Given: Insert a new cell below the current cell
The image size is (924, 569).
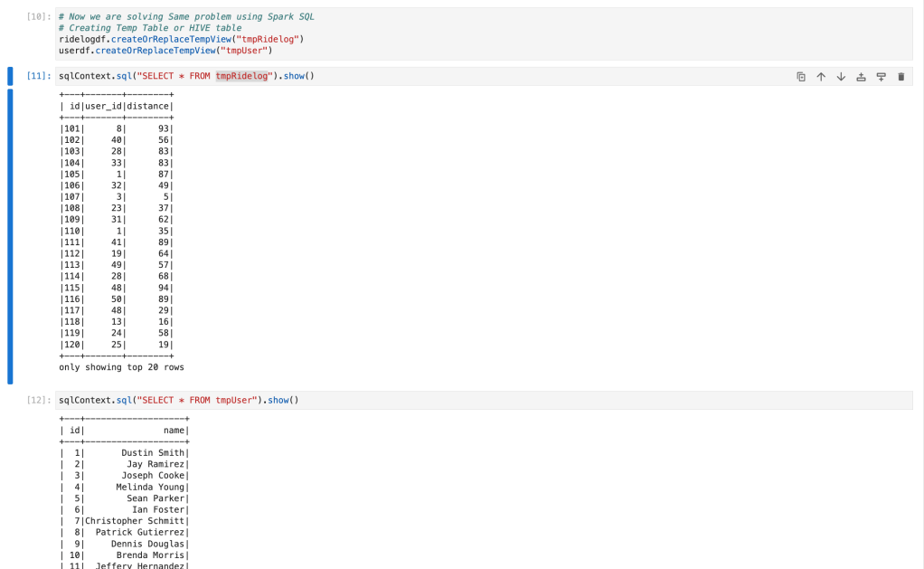Looking at the screenshot, I should (x=881, y=77).
